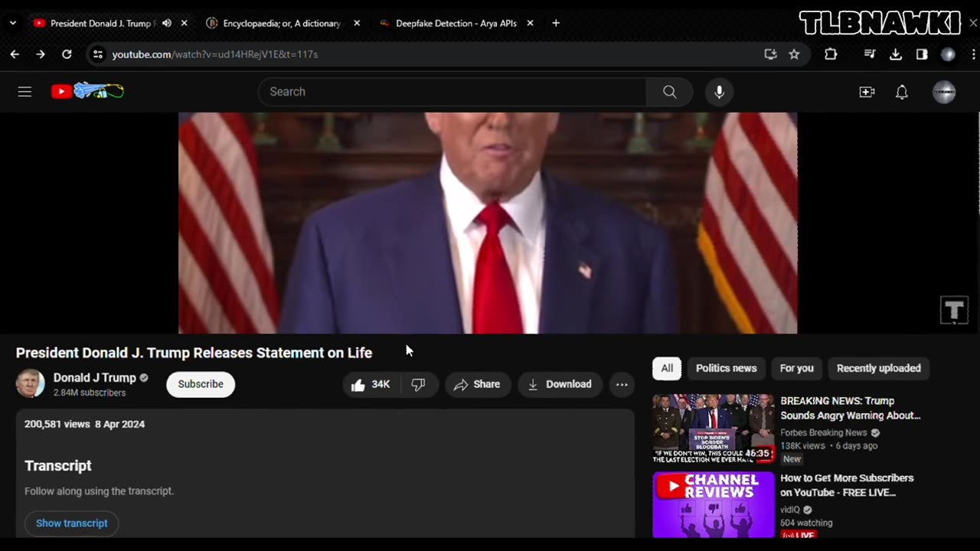980x551 pixels.
Task: Select the Politics news filter chip
Action: coord(726,368)
